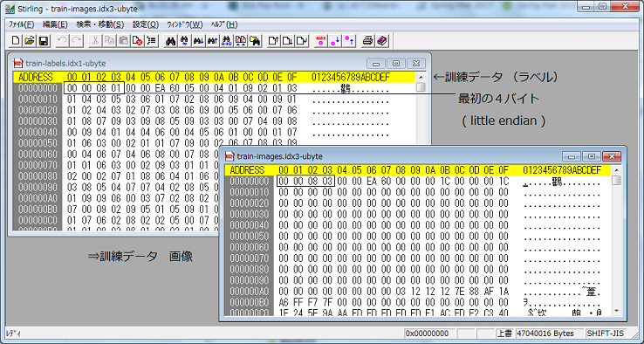Click the Find previous binoculars up-arrow icon
Screen dimensions: 644x344
point(212,41)
